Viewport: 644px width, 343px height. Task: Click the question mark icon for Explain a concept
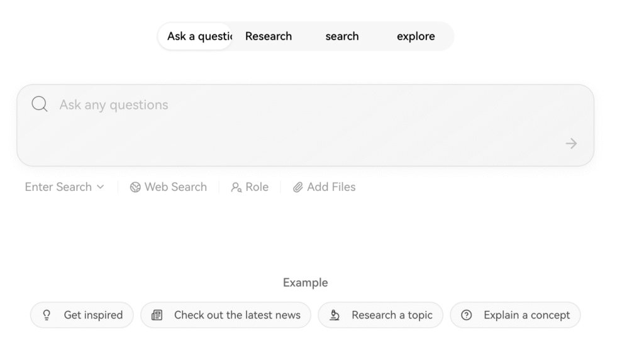[467, 315]
